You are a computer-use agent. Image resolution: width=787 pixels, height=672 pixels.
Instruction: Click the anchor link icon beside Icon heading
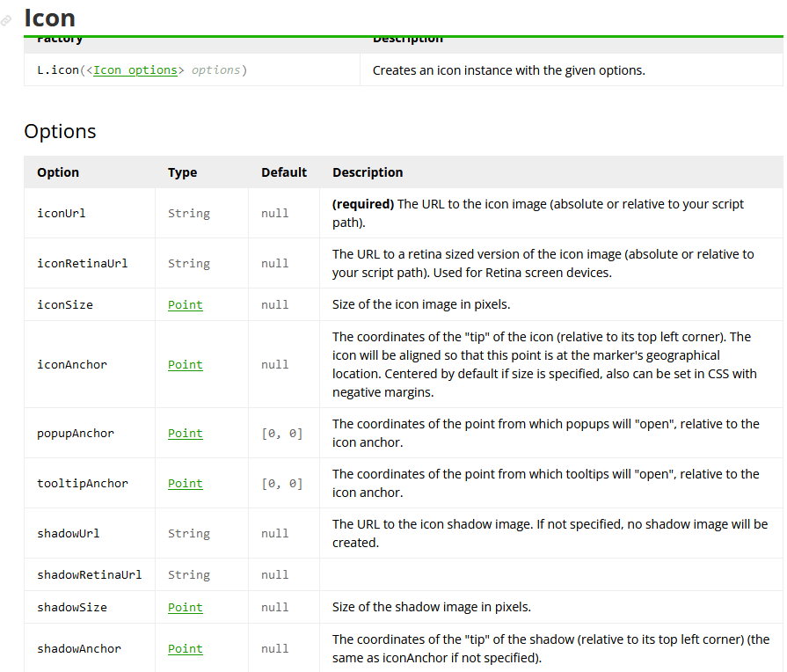(x=7, y=20)
